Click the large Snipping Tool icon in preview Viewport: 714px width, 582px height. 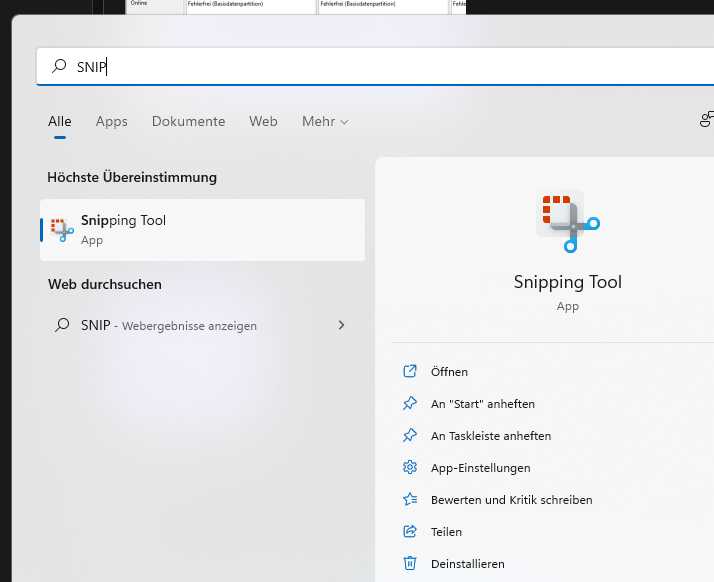coord(568,221)
